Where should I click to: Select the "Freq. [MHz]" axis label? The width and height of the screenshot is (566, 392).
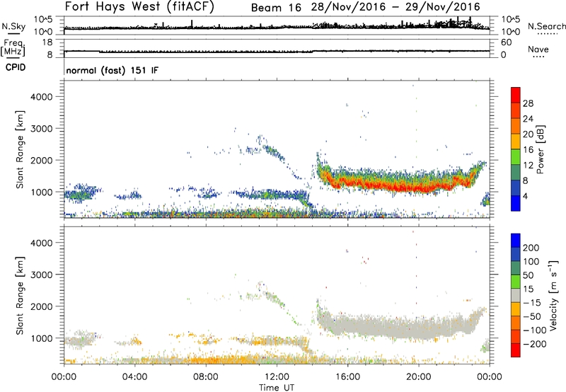coord(13,47)
